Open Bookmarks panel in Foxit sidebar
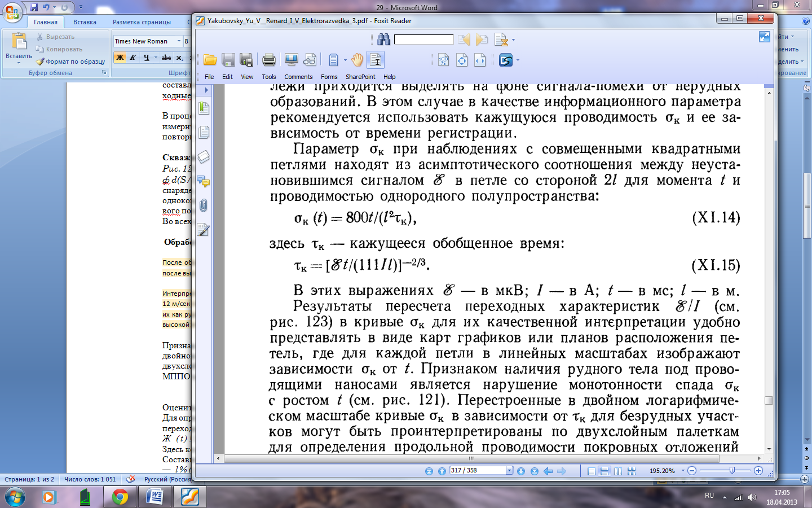Image resolution: width=812 pixels, height=508 pixels. pyautogui.click(x=204, y=108)
